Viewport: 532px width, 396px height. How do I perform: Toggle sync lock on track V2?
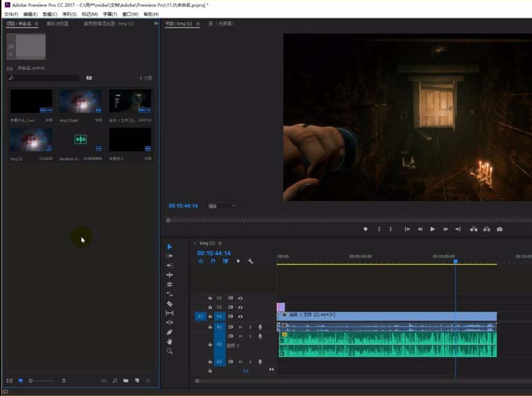pos(231,307)
